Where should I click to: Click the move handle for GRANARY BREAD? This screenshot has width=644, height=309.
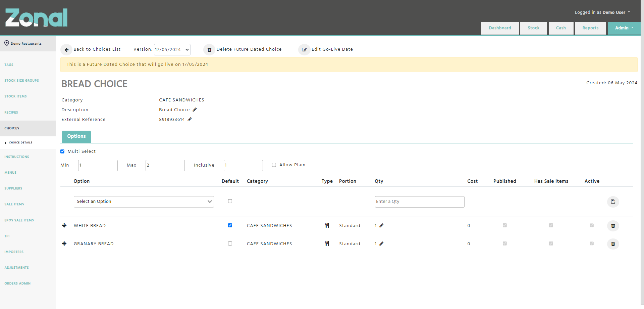click(x=64, y=244)
